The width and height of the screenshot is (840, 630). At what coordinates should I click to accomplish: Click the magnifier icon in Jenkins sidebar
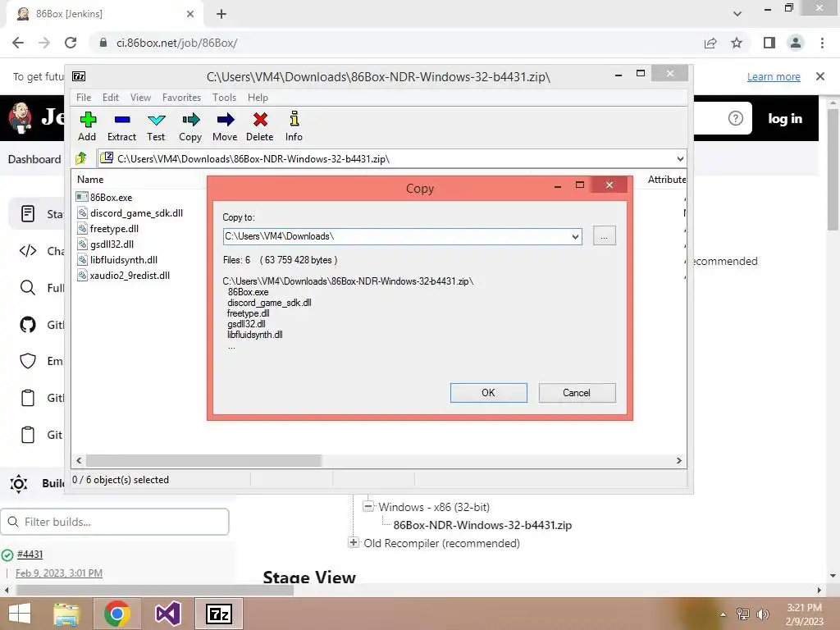[x=27, y=288]
